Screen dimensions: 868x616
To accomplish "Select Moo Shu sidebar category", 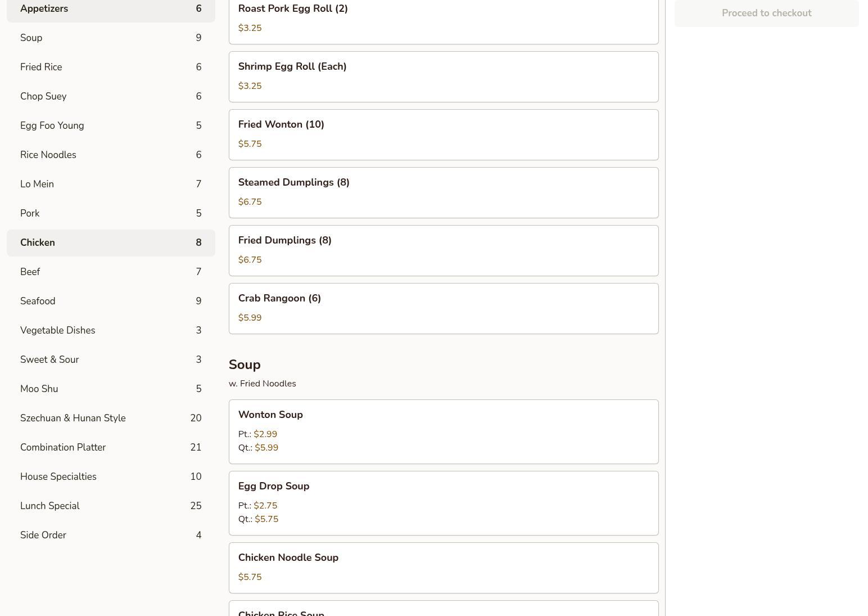I will point(111,389).
